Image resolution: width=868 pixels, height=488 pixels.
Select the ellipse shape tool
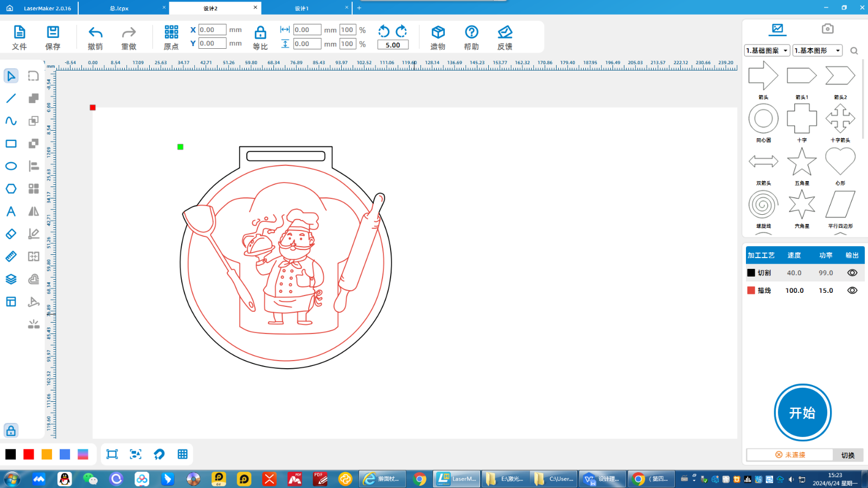click(11, 166)
